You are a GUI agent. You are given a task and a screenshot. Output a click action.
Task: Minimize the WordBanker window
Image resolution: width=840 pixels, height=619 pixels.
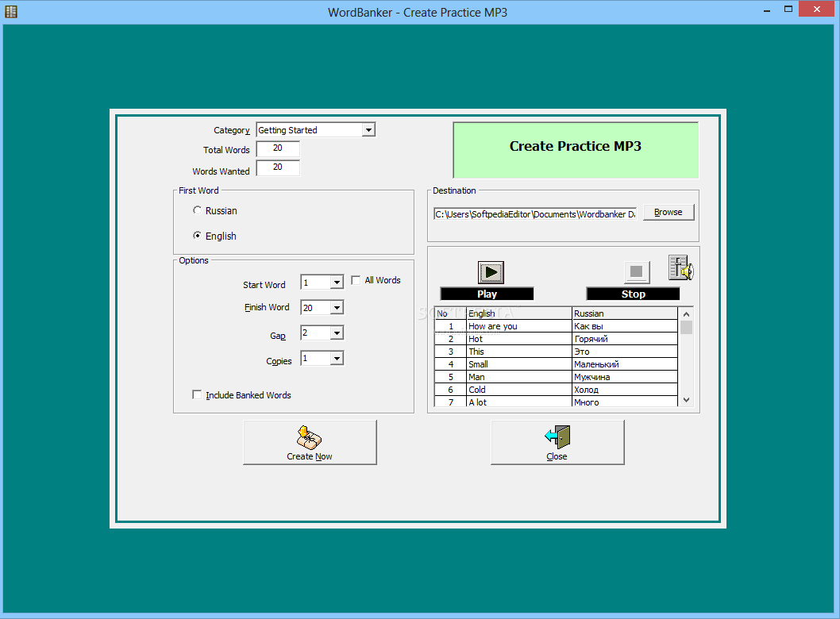(767, 10)
